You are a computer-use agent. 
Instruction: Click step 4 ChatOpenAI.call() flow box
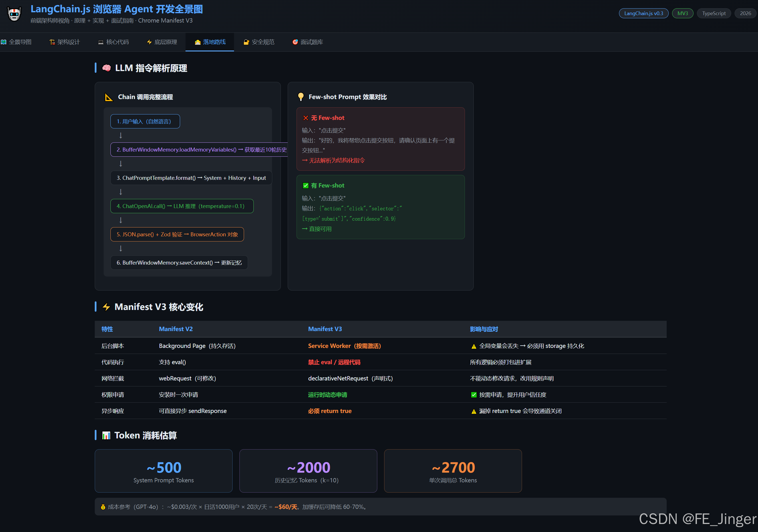182,206
